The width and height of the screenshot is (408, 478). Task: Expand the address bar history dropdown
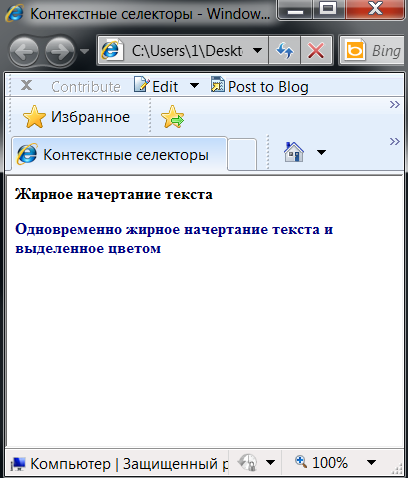tap(257, 51)
